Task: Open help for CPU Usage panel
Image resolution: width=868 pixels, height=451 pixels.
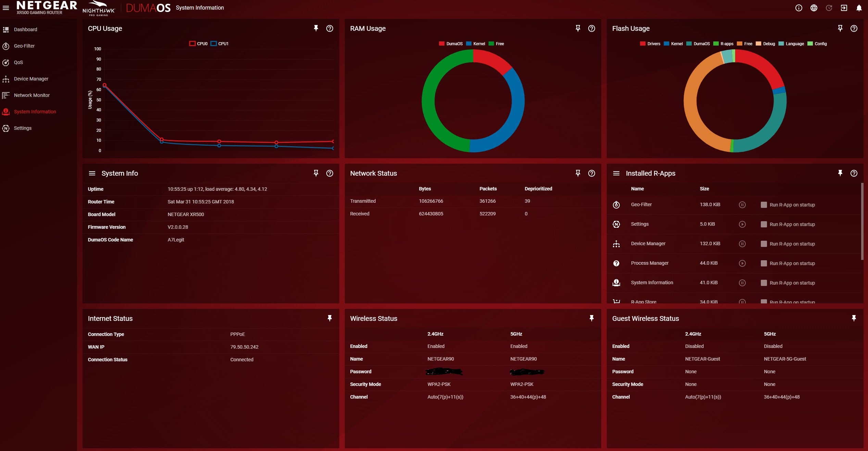Action: coord(329,28)
